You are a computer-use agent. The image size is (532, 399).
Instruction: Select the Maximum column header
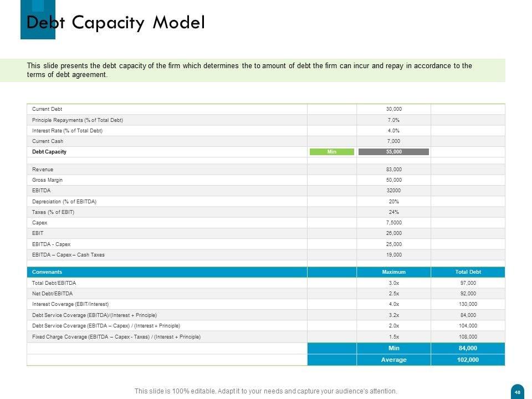[x=393, y=272]
